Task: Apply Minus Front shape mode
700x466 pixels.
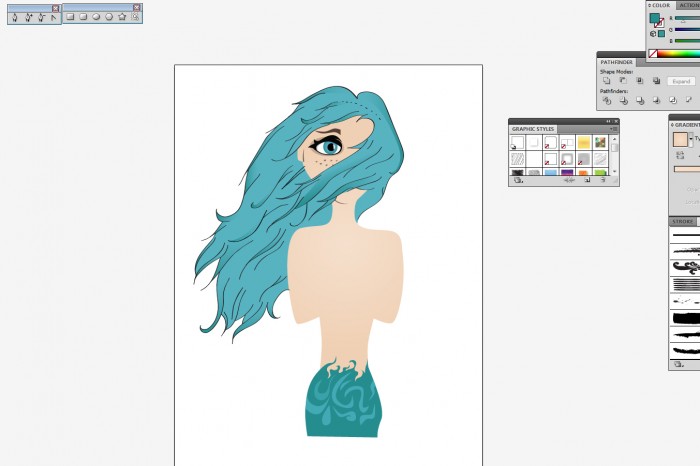Action: click(x=623, y=81)
